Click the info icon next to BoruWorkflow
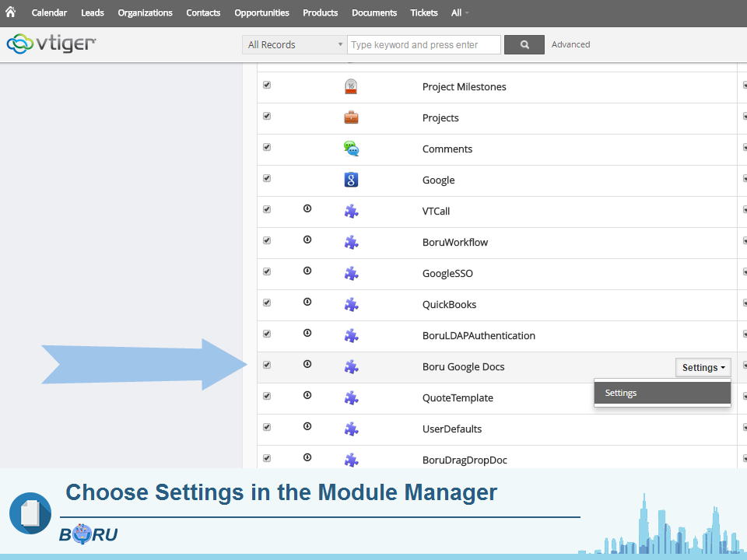This screenshot has height=560, width=747. click(307, 240)
